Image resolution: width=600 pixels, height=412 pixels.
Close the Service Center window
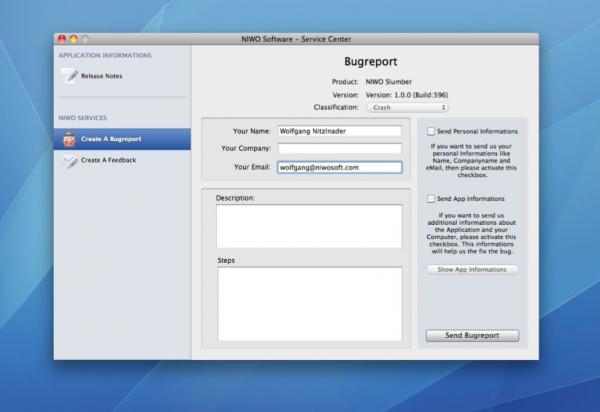[x=62, y=39]
